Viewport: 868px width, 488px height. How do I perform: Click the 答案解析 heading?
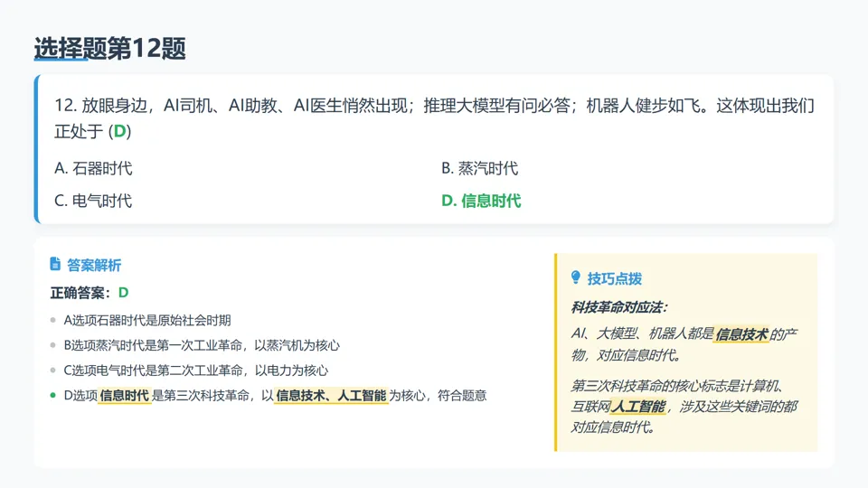click(94, 265)
